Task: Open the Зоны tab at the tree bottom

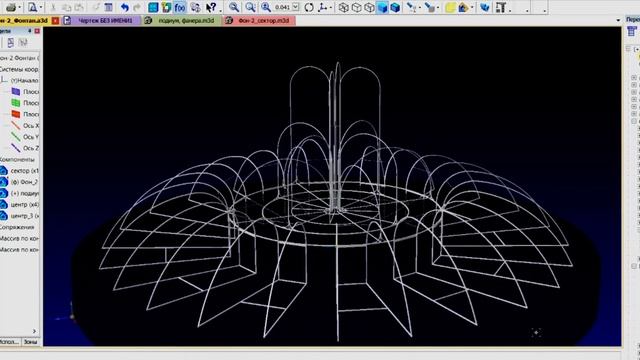Action: [31, 342]
